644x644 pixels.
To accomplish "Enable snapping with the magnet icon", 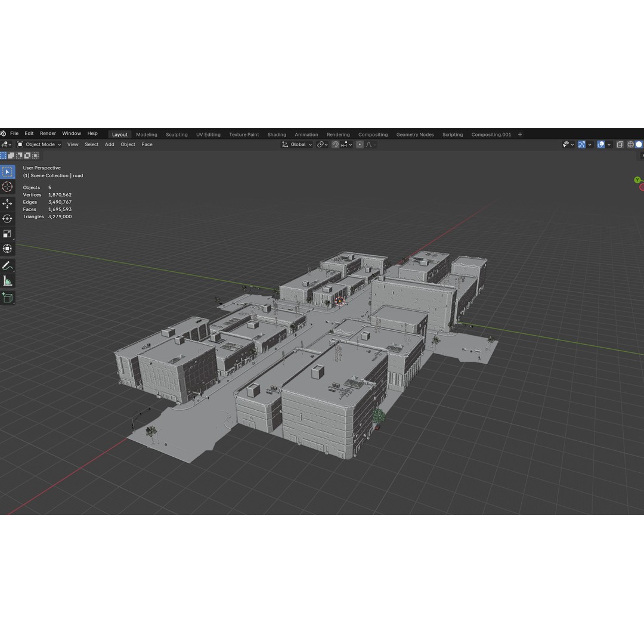I will [x=336, y=144].
